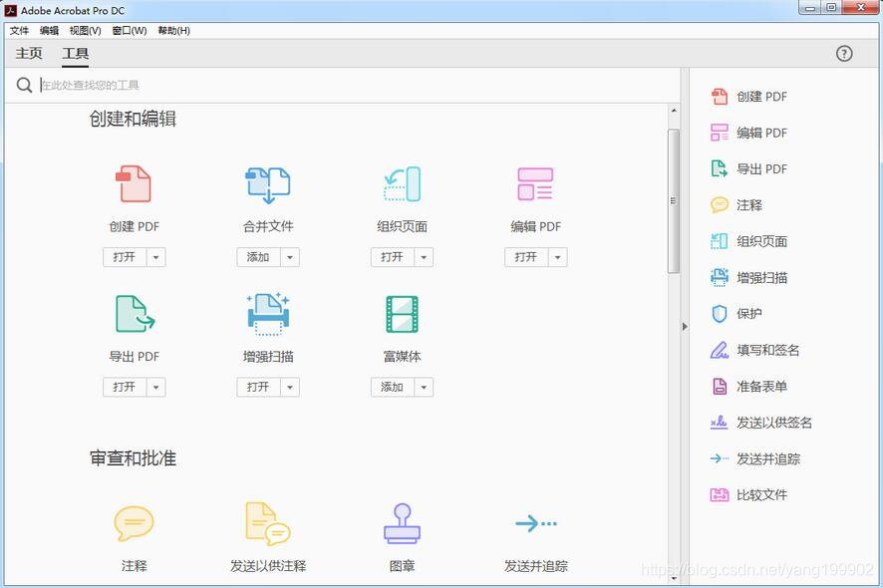The height and width of the screenshot is (588, 883).
Task: Click the scrollbar up arrow
Action: [674, 111]
